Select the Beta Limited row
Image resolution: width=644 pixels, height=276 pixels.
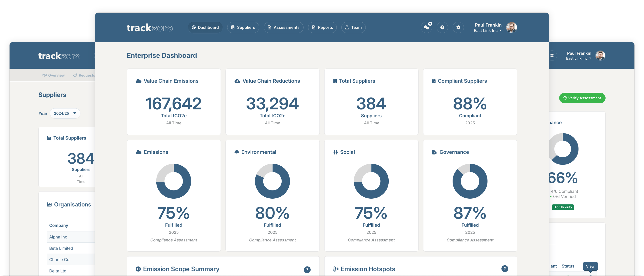[71, 248]
